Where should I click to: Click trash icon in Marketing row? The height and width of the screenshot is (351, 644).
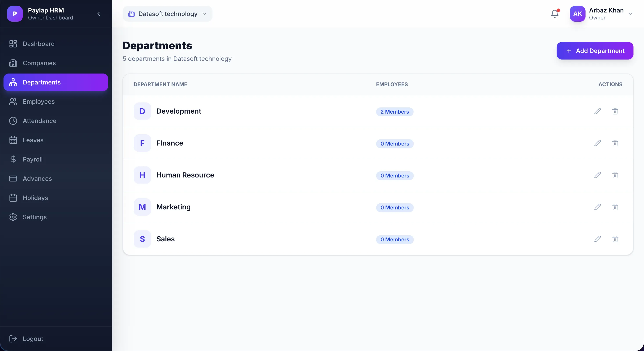615,207
